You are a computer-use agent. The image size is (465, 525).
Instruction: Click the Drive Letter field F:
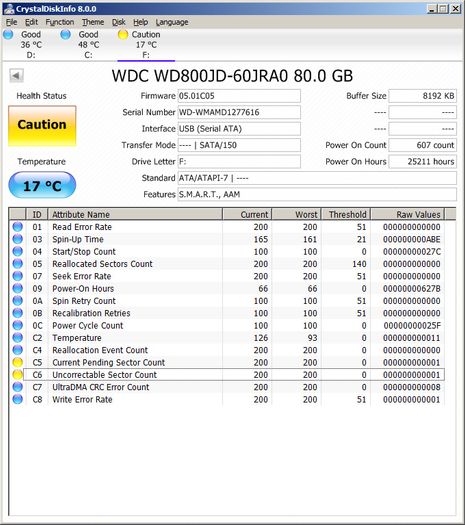coord(239,162)
